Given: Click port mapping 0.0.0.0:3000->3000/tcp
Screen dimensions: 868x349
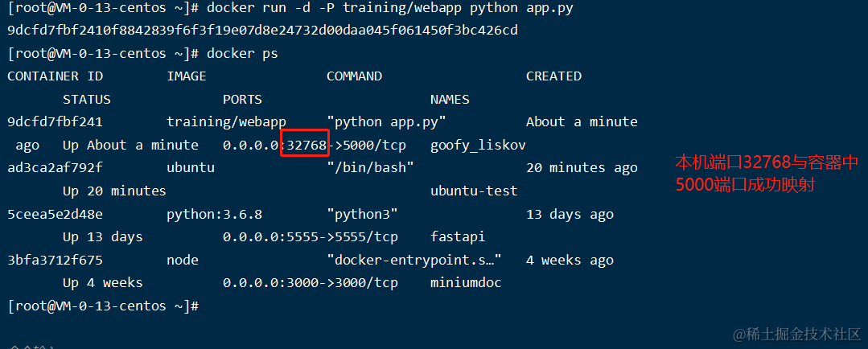Looking at the screenshot, I should pyautogui.click(x=311, y=283).
